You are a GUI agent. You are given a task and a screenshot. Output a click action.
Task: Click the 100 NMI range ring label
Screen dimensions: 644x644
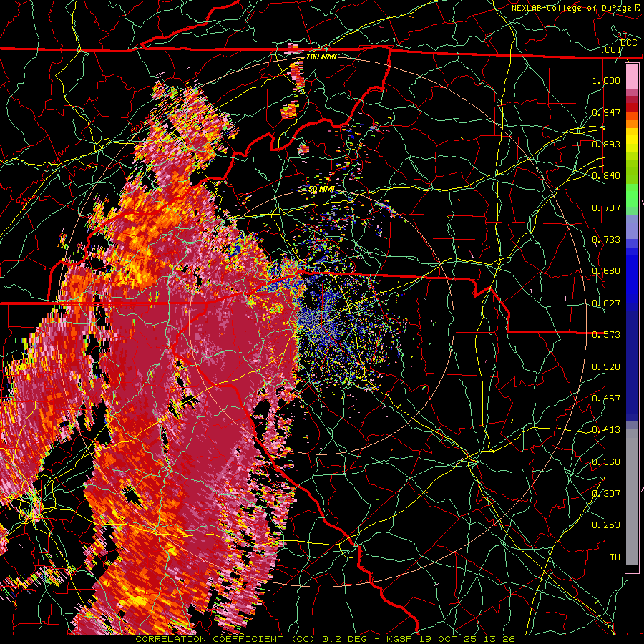(x=321, y=57)
